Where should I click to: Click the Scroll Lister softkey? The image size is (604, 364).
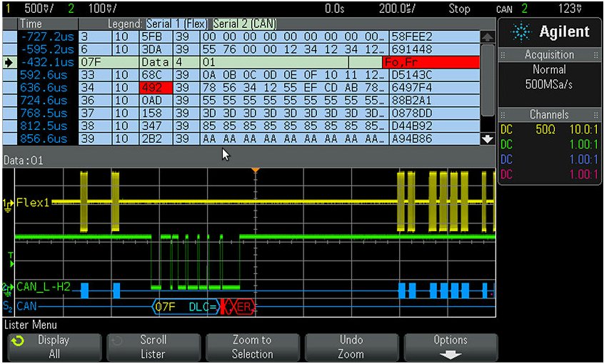[x=153, y=347]
